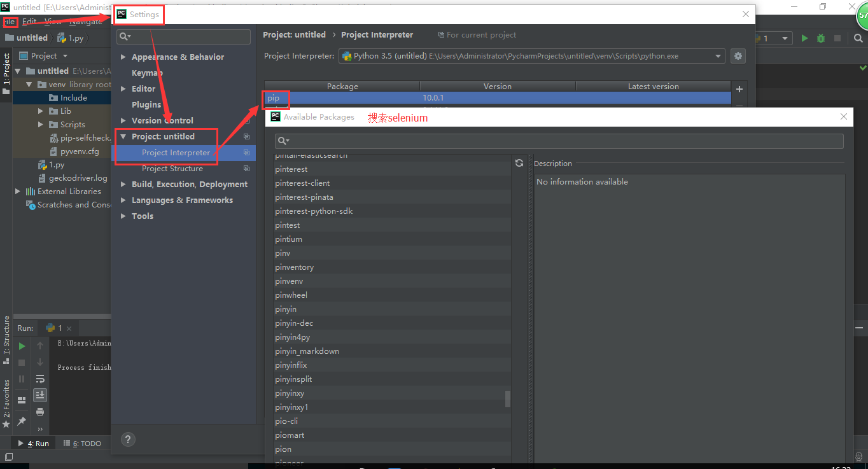Click the pause output icon in Run panel
Viewport: 868px width, 469px height.
tap(22, 379)
